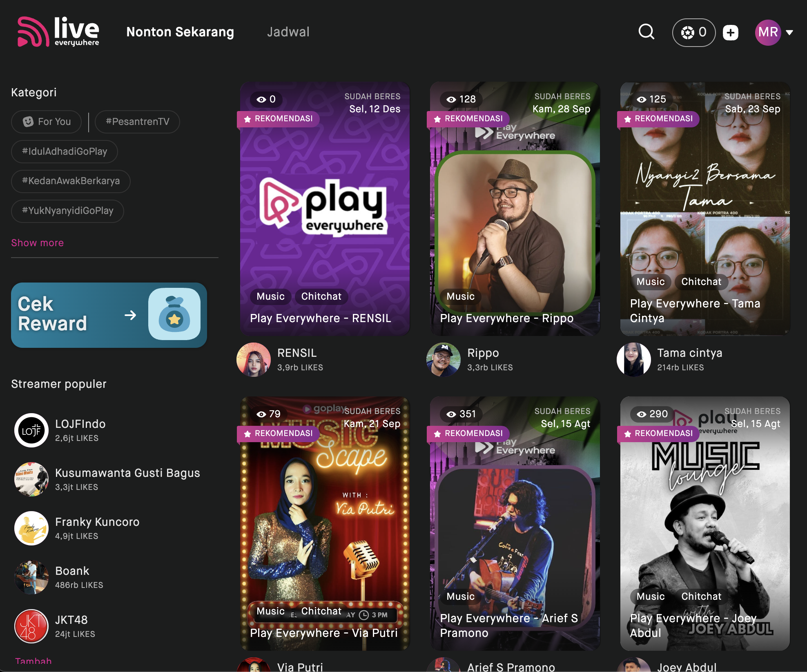Click REKOMENDASI star badge on RENSIL card
This screenshot has width=807, height=672.
point(279,119)
